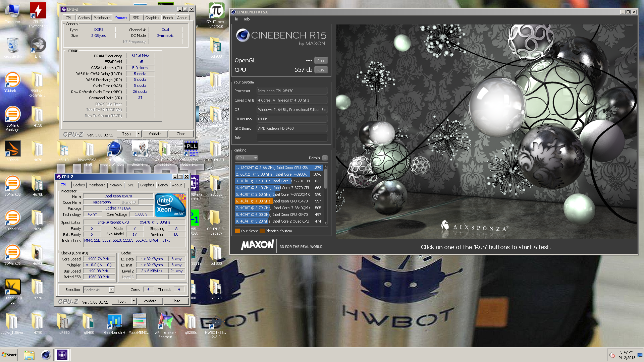Viewport: 644px width, 362px height.
Task: Select ranking entry 12C/24T Xeon X56
Action: click(279, 168)
